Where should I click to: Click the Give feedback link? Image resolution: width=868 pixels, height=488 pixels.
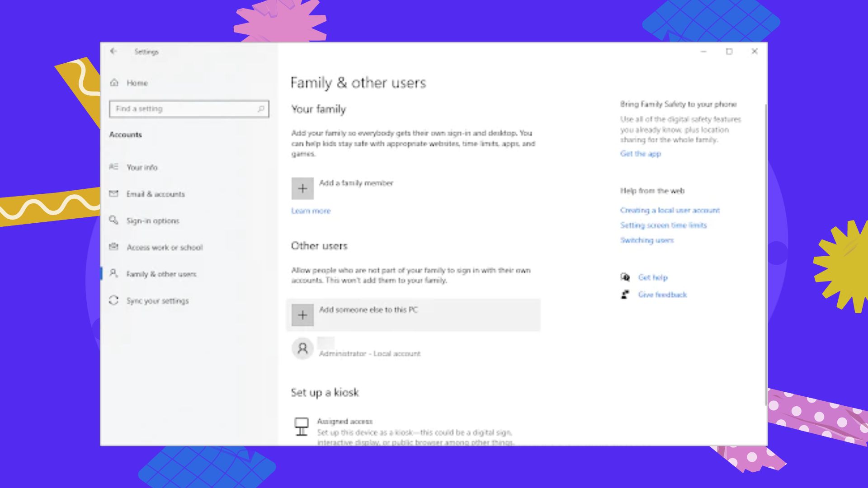click(662, 295)
